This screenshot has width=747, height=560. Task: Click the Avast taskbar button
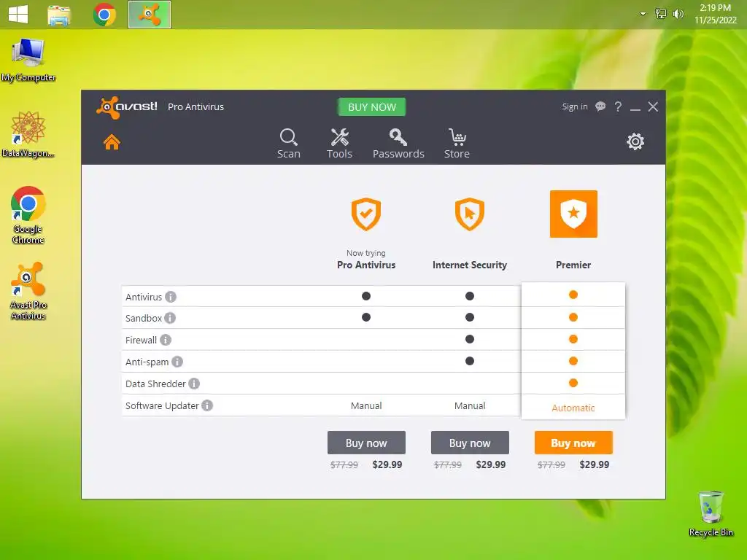[x=149, y=15]
